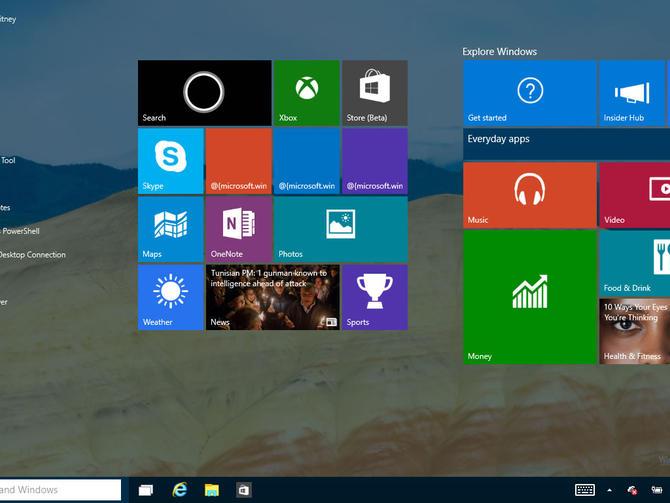670x503 pixels.
Task: Open the Photos tile
Action: coord(341,229)
